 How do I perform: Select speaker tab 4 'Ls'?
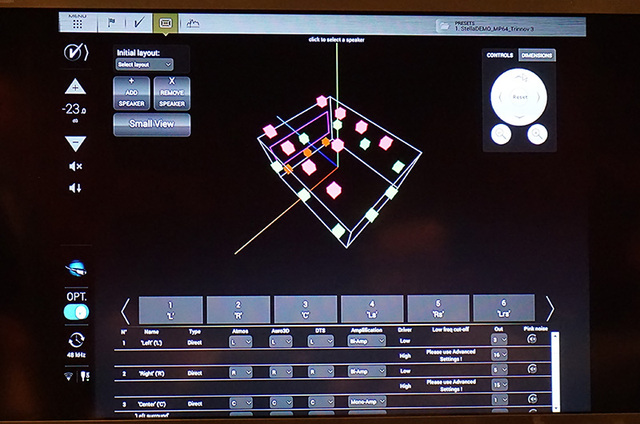click(x=372, y=309)
